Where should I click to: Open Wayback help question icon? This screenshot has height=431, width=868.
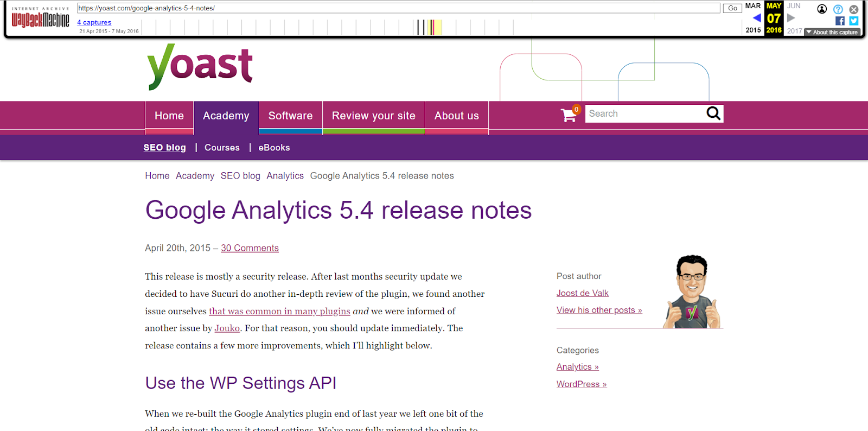(x=838, y=9)
